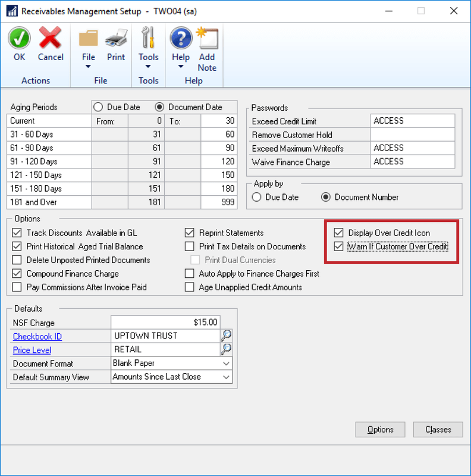471x476 pixels.
Task: Click lookup magnifier beside Checkbook ID field
Action: click(226, 336)
